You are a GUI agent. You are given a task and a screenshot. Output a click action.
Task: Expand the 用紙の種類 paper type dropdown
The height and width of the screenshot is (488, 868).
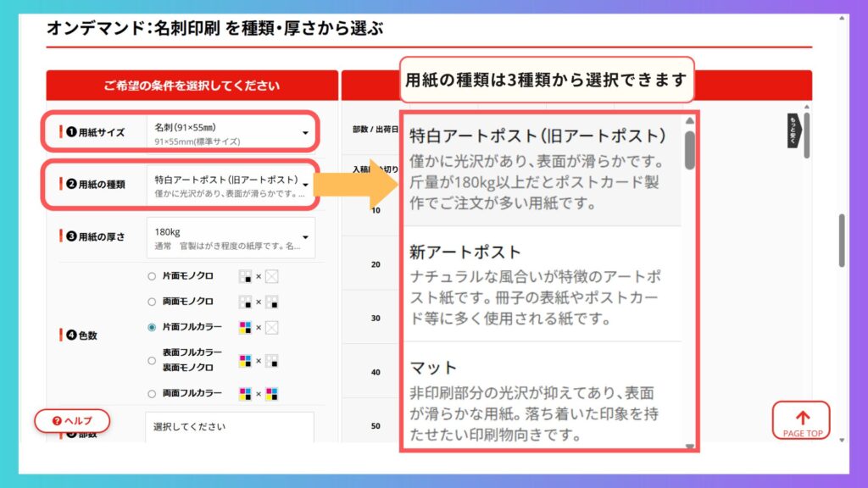(x=230, y=185)
